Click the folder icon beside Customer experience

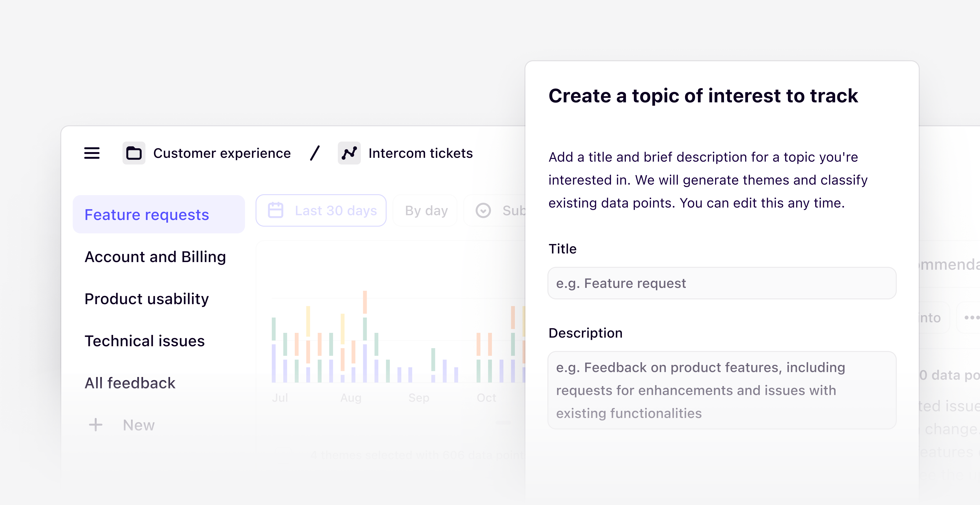pos(134,153)
